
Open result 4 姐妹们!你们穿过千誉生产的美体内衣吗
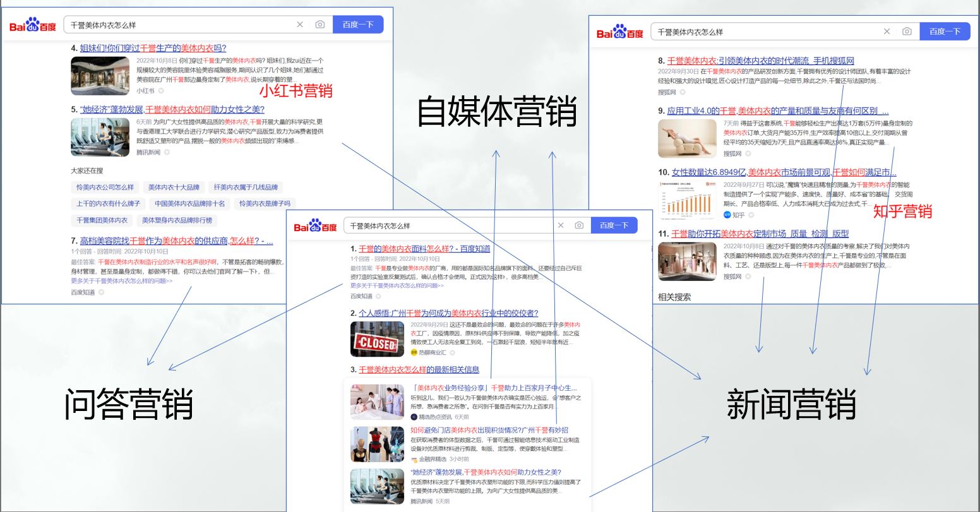[153, 48]
